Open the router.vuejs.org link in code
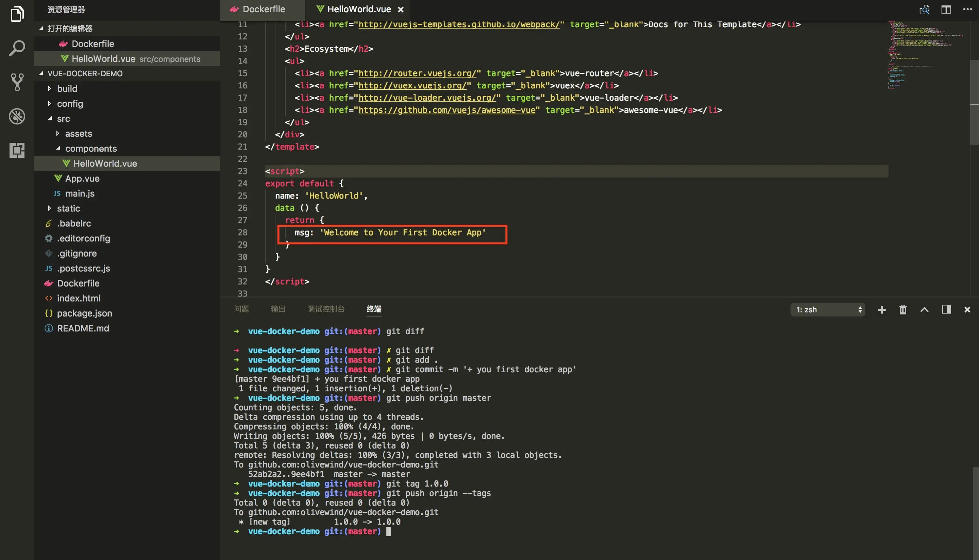This screenshot has height=560, width=979. pos(417,73)
